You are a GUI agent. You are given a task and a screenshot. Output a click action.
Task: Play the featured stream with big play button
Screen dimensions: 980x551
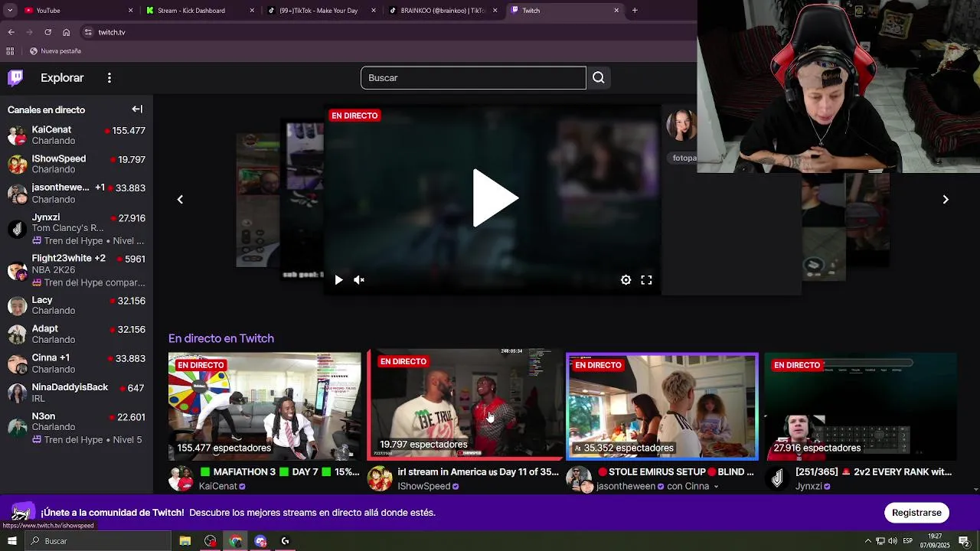point(495,198)
